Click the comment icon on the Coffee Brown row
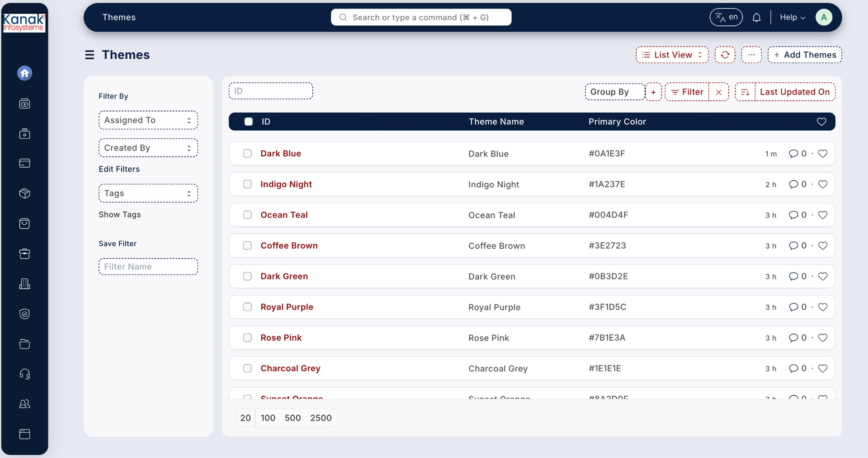 [x=793, y=246]
